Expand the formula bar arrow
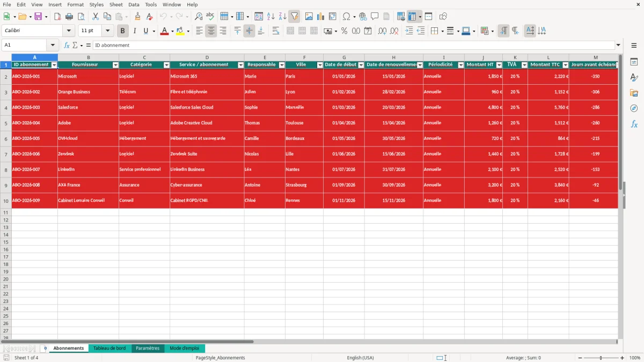 618,45
